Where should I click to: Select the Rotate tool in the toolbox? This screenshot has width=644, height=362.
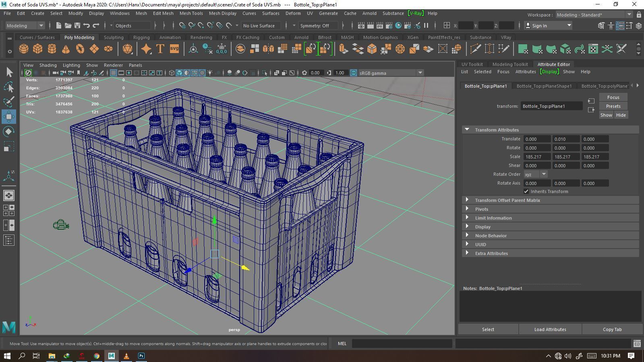9,132
